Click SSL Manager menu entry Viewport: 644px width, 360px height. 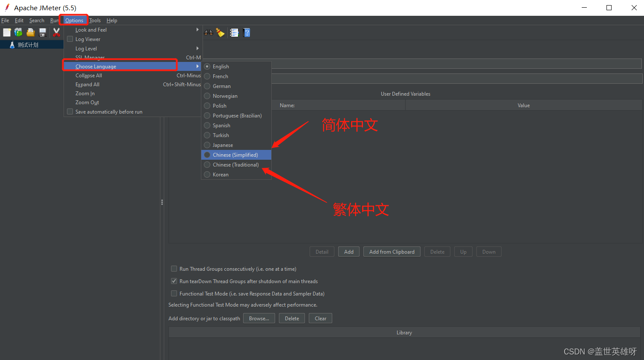tap(133, 57)
